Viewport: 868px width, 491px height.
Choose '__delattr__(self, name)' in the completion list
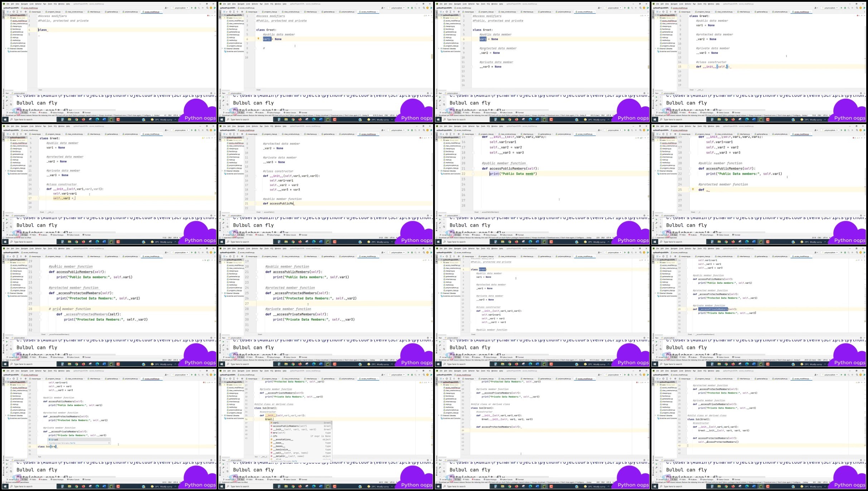[x=301, y=456]
